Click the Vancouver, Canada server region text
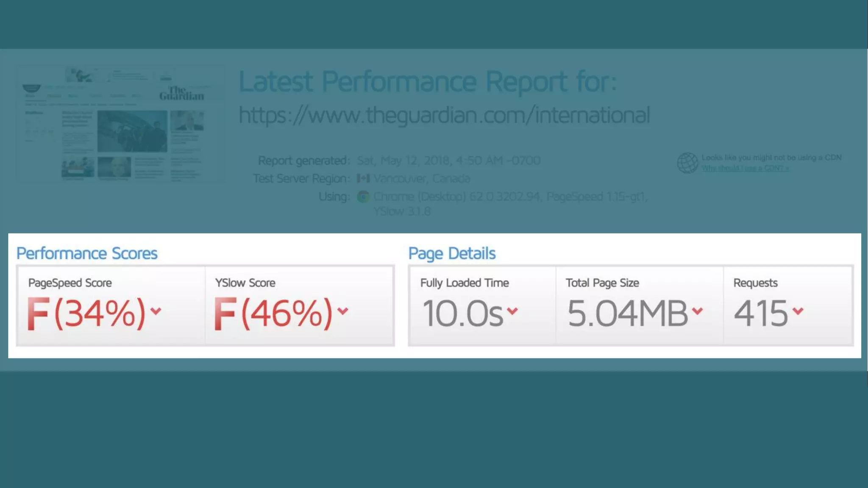The height and width of the screenshot is (488, 868). (422, 178)
